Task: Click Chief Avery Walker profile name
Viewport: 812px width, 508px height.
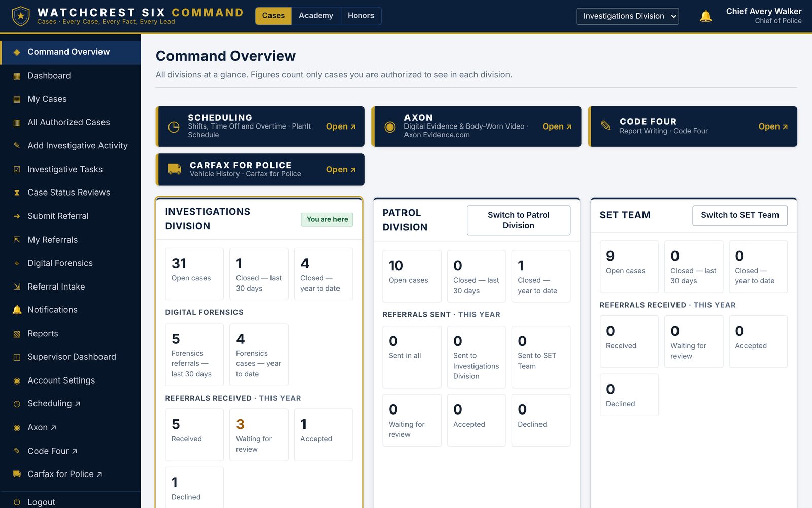Action: pyautogui.click(x=764, y=11)
